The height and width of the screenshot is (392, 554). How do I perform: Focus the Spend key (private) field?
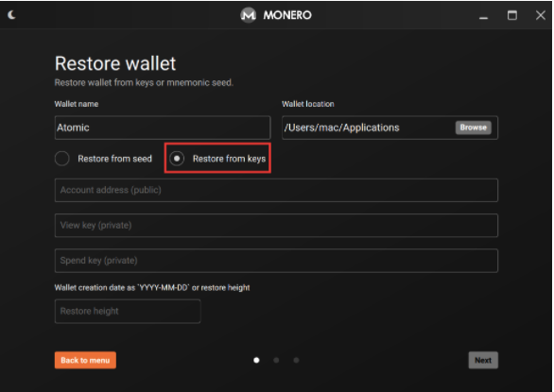click(276, 261)
